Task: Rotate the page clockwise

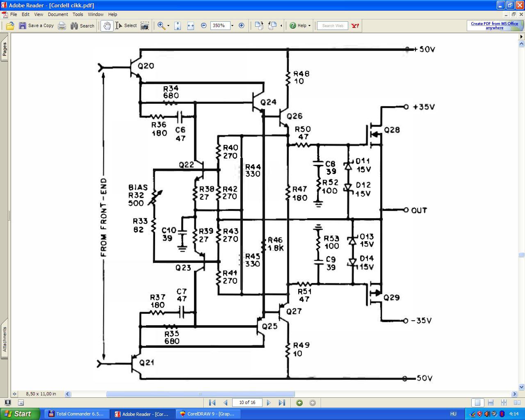Action: click(x=259, y=25)
